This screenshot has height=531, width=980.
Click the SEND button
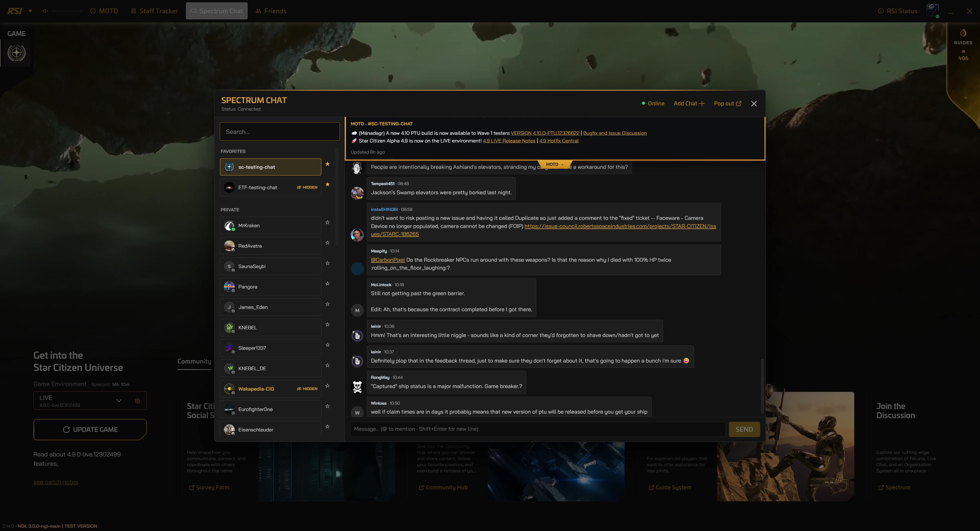(x=744, y=429)
